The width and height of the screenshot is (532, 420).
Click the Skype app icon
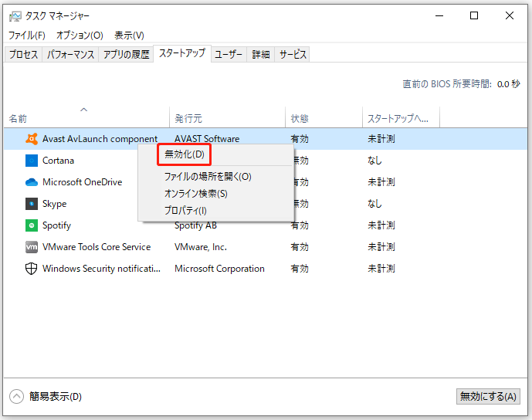click(32, 204)
